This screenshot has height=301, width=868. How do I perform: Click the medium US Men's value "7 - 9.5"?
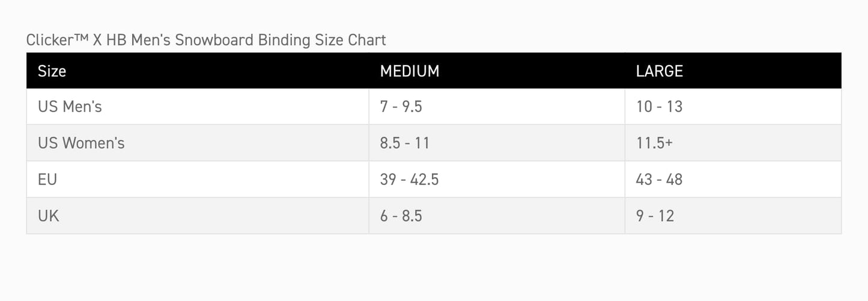(x=401, y=107)
